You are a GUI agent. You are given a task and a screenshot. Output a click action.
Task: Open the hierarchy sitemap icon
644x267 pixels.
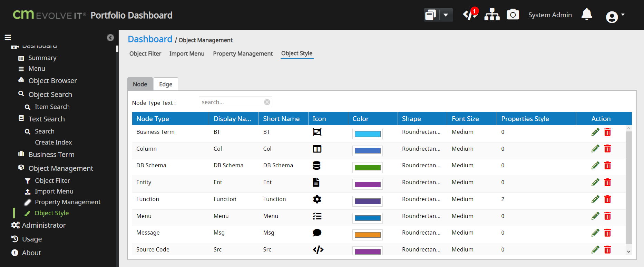[x=492, y=14]
